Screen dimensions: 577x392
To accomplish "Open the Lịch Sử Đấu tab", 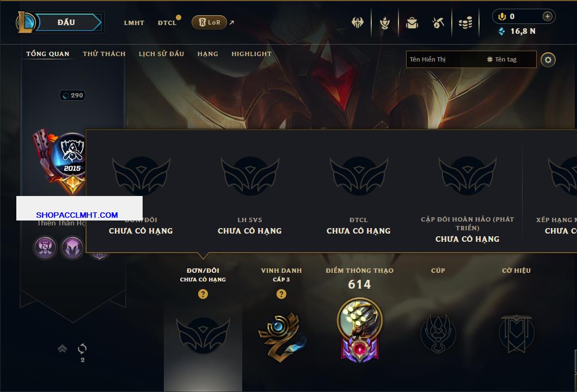I will tap(161, 54).
